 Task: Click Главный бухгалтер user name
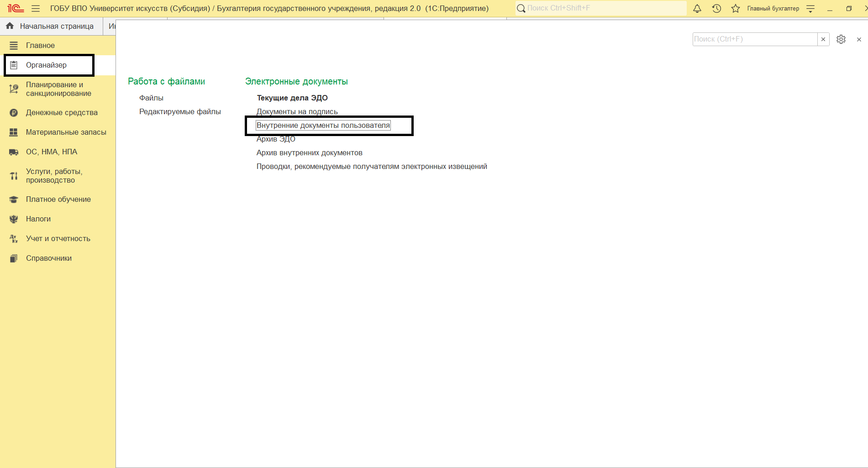(773, 9)
